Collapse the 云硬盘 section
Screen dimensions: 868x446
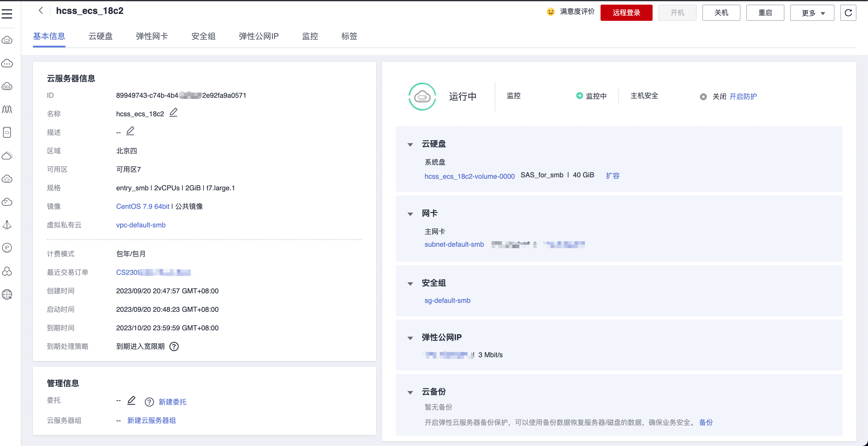click(x=410, y=145)
